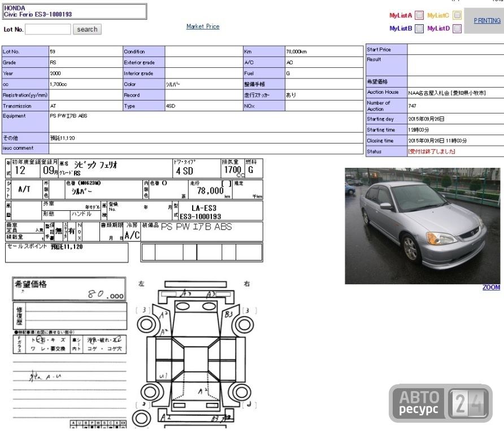
Task: Open the silver Honda Civic photo
Action: coord(423,225)
